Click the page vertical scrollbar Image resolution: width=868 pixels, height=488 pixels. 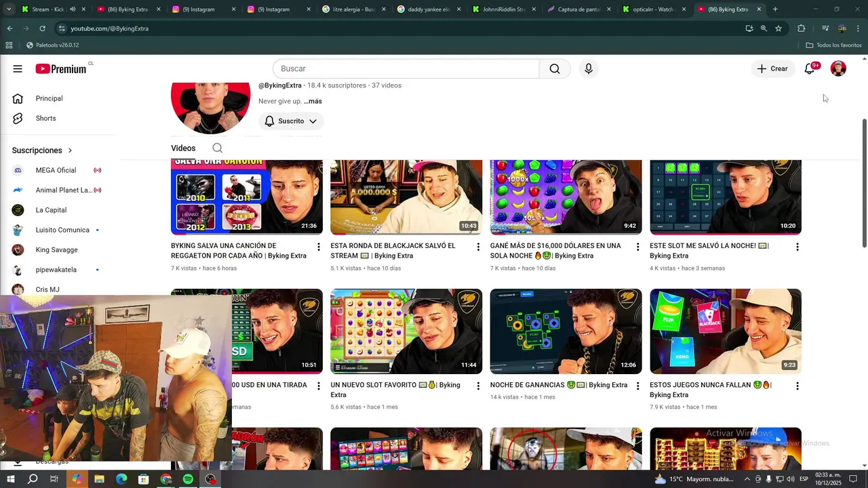tap(864, 183)
